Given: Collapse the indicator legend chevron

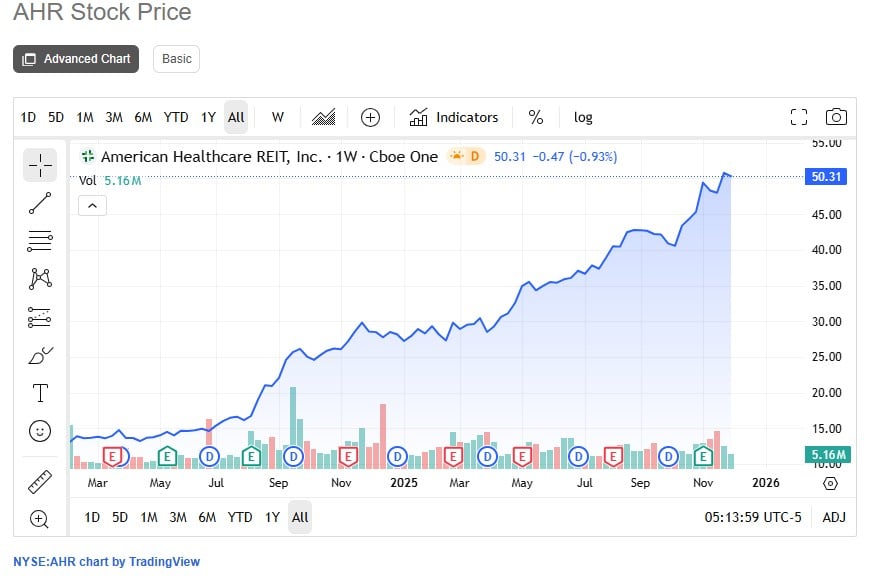Looking at the screenshot, I should point(91,206).
